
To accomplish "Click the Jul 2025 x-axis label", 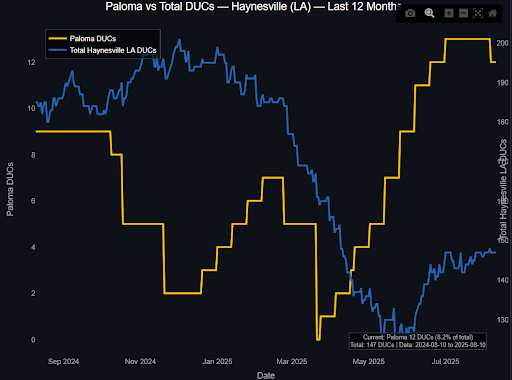I will [446, 361].
